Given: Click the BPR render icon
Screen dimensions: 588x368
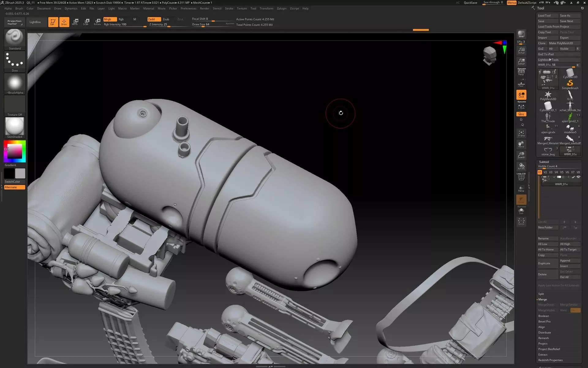Looking at the screenshot, I should [521, 34].
